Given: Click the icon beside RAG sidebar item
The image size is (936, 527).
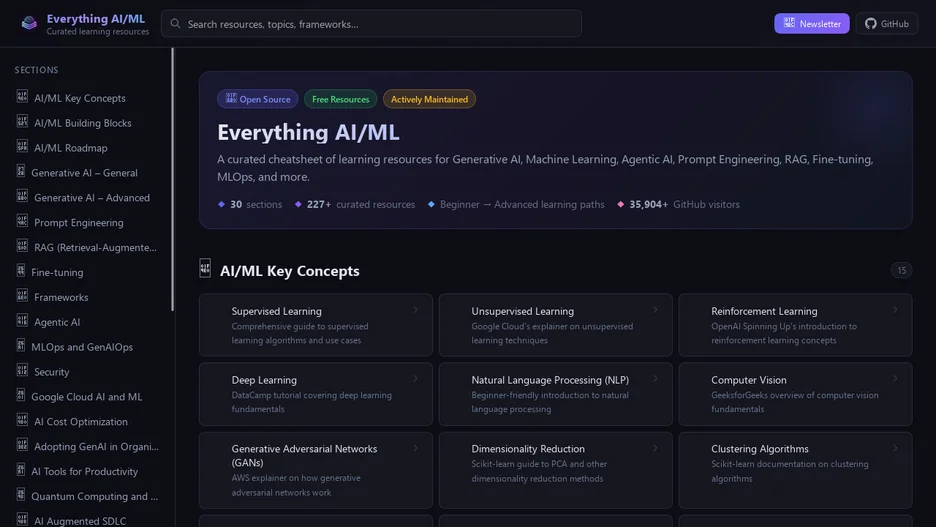Looking at the screenshot, I should (22, 246).
